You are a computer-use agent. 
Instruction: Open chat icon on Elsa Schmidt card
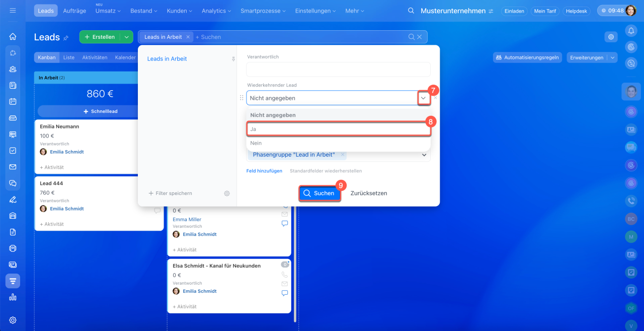coord(285,293)
